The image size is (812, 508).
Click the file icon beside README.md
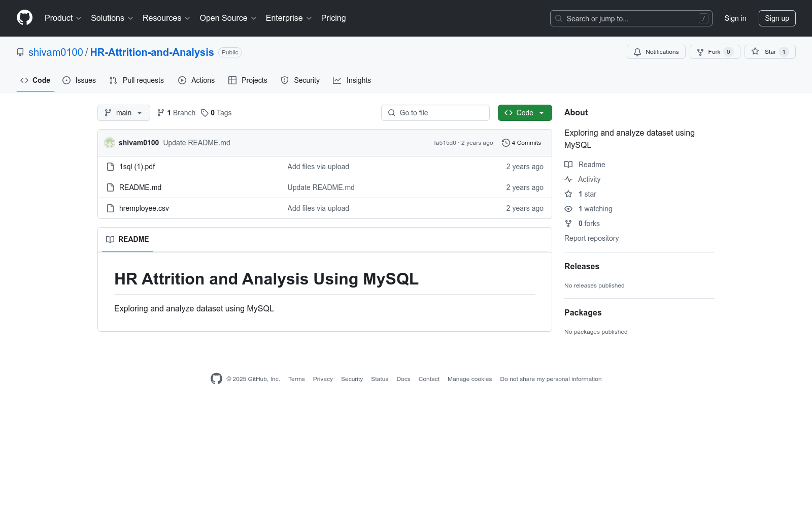110,187
